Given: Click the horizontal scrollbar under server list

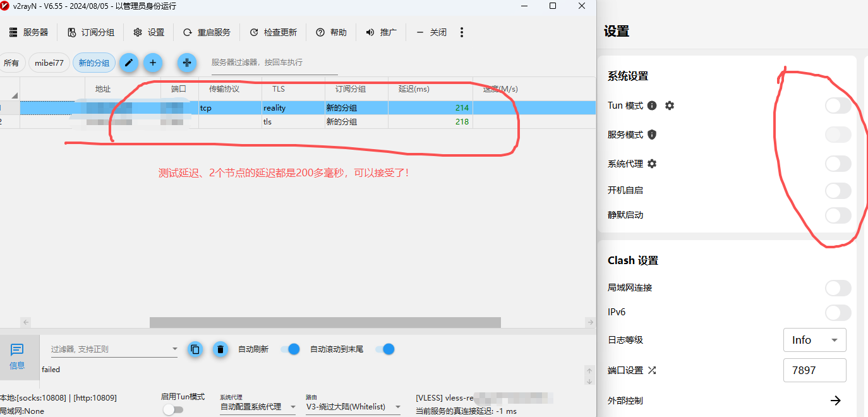Looking at the screenshot, I should click(x=325, y=322).
